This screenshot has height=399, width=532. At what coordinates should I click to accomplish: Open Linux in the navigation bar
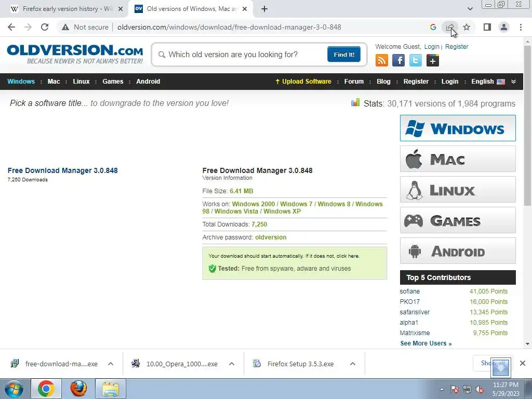click(x=81, y=82)
